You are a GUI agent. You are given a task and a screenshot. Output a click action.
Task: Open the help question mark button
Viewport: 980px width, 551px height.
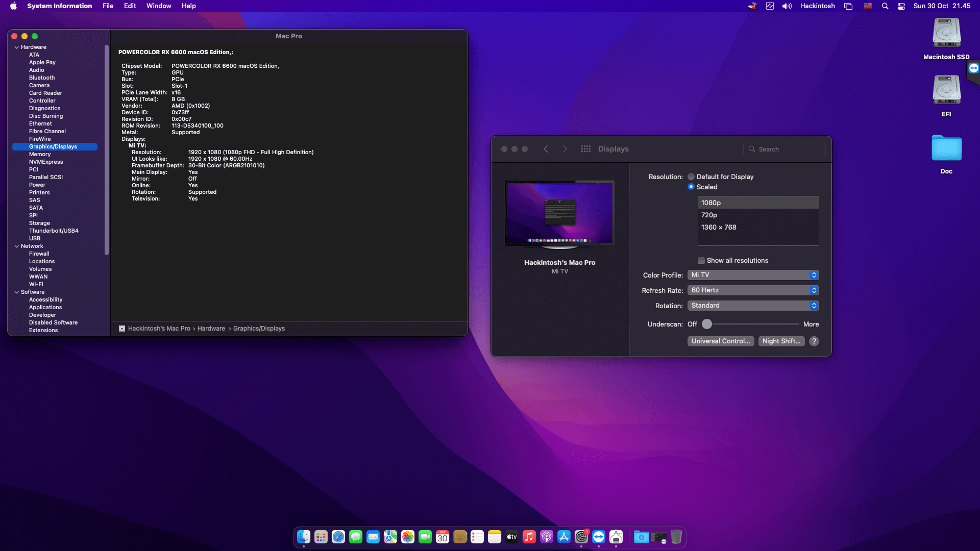[814, 341]
